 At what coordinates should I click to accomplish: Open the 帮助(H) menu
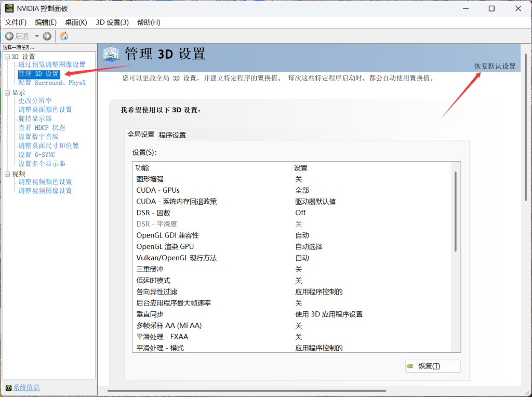pos(149,22)
